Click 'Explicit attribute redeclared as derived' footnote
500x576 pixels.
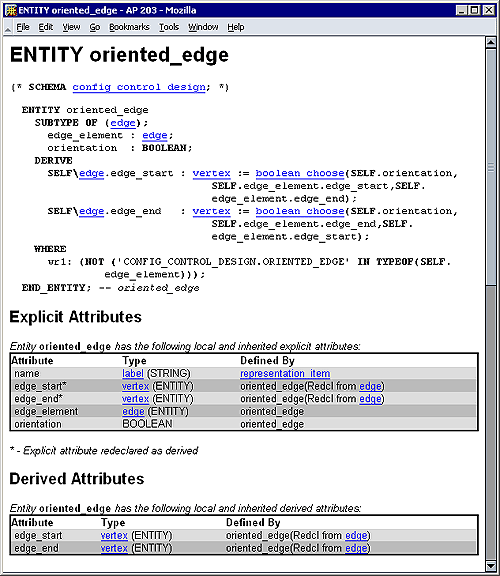pyautogui.click(x=111, y=451)
